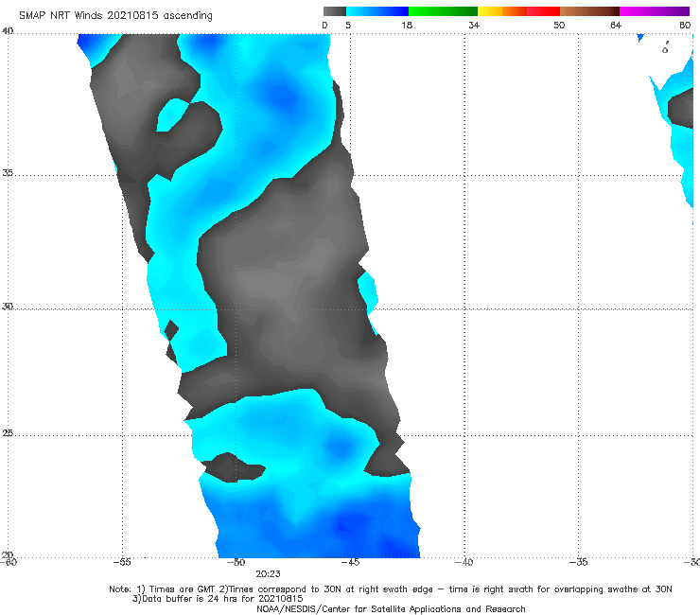Click the yellow-to-red 34-50 segment of the color bar
700x615 pixels.
(518, 11)
